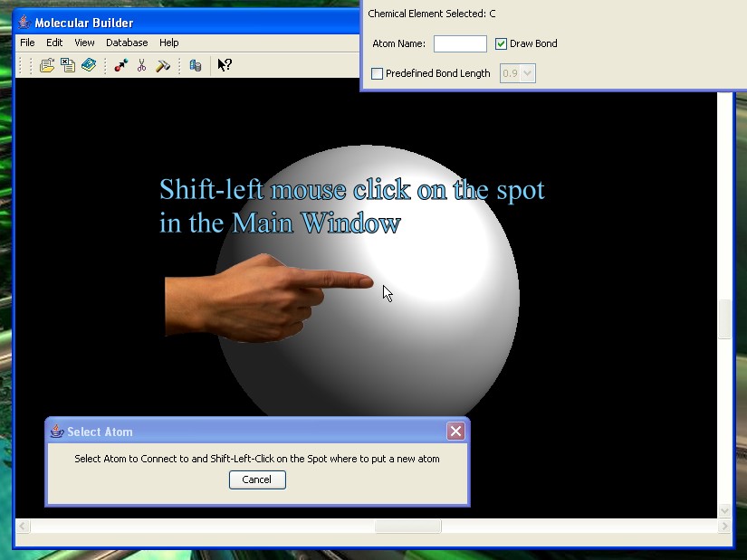The height and width of the screenshot is (560, 747).
Task: Select the scissors cut tool
Action: [x=141, y=65]
